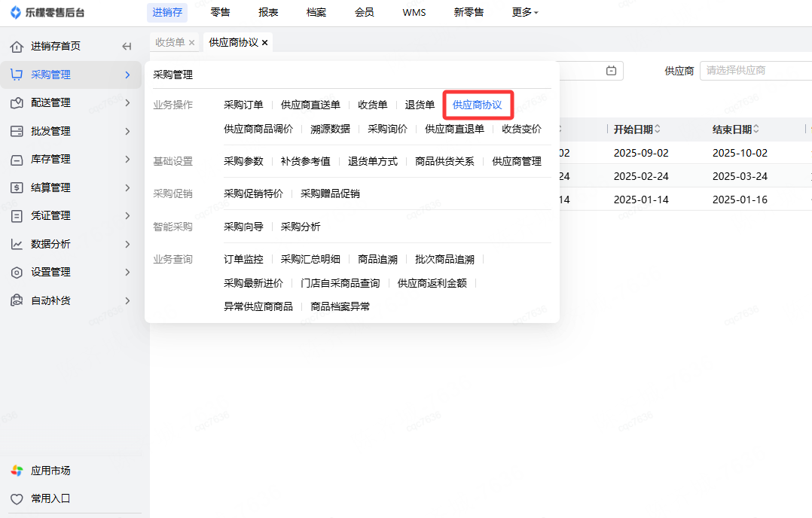The image size is (812, 518).
Task: Open 门店自采商品查询 link
Action: click(x=340, y=283)
